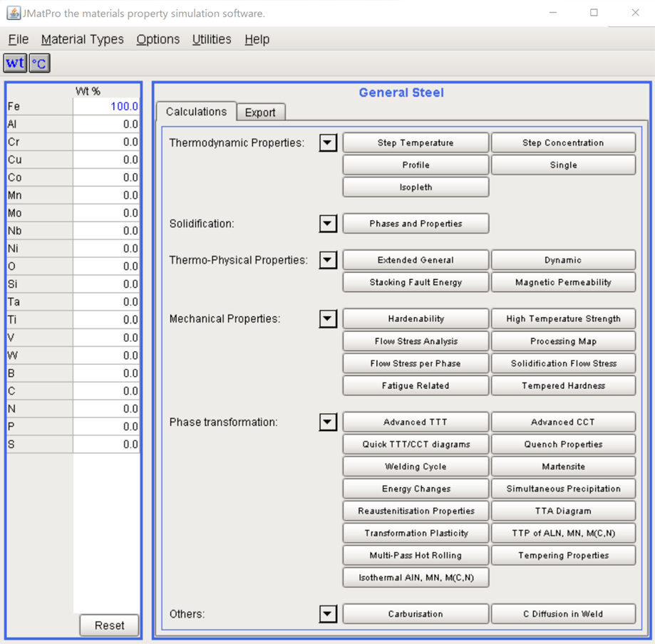Open the Welding Cycle calculation
Viewport: 655px width, 644px height.
pos(416,467)
